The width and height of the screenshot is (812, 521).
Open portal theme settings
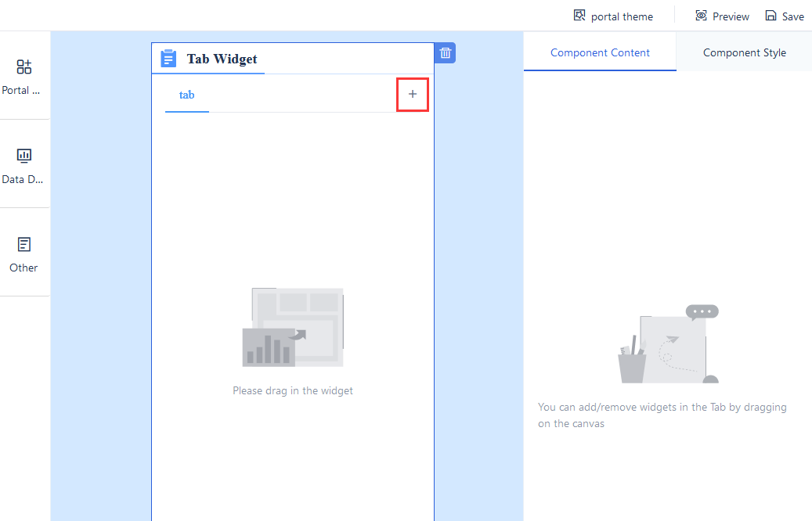coord(621,16)
